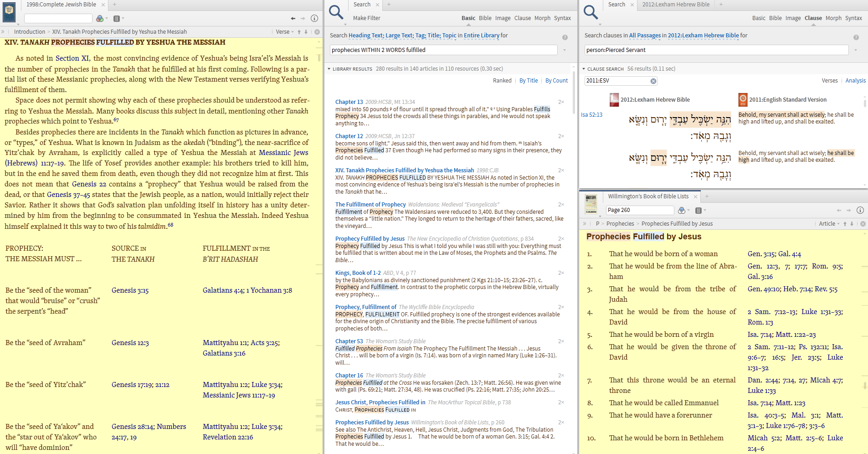Viewport: 868px width, 454px height.
Task: Jump to next article in Willmington's panel
Action: [x=852, y=224]
